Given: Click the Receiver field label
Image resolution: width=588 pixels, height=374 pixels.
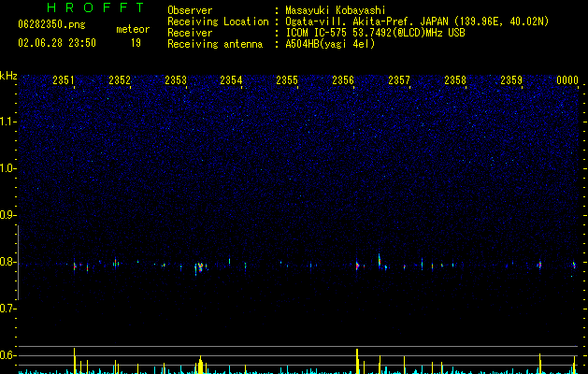Looking at the screenshot, I should 190,33.
